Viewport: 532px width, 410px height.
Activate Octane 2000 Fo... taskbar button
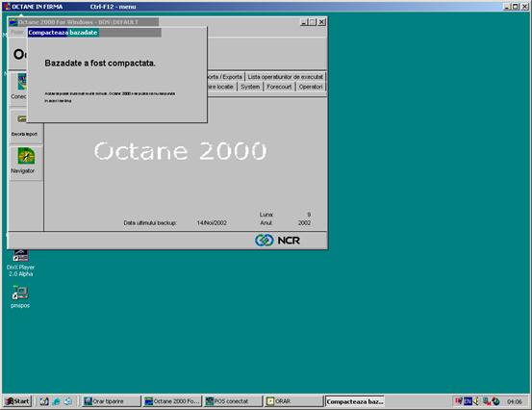[172, 401]
